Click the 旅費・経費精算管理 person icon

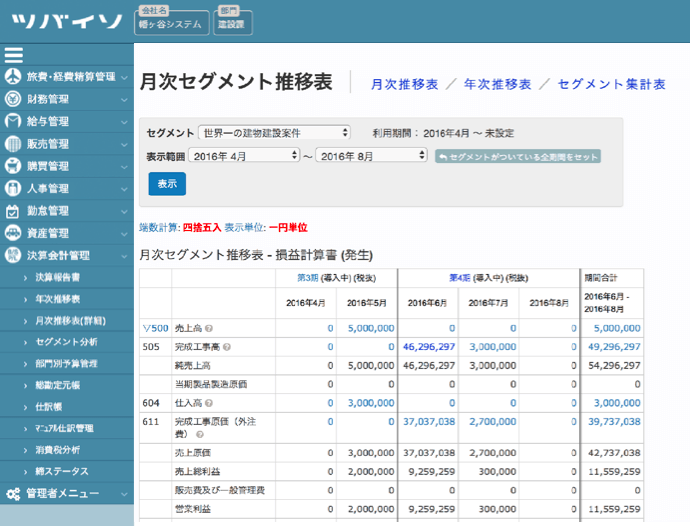click(13, 76)
